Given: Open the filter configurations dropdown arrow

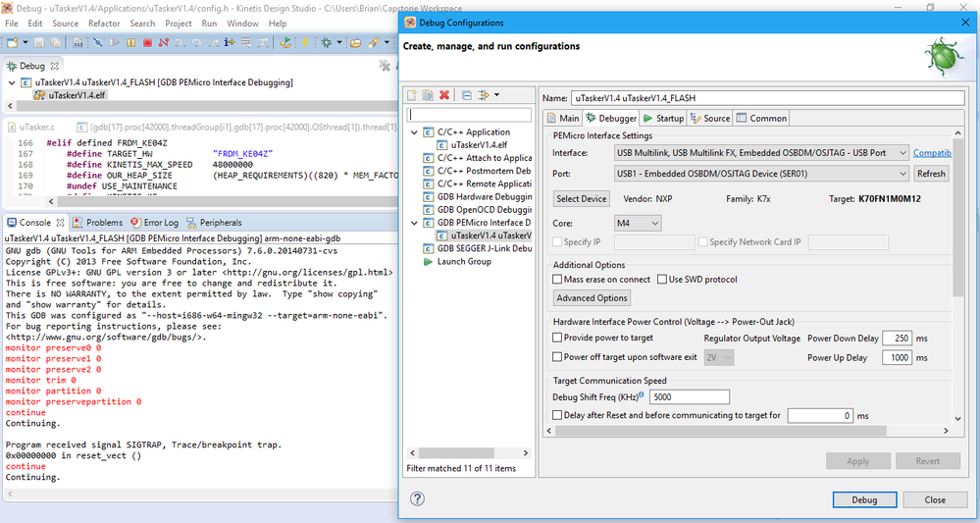Looking at the screenshot, I should coord(497,95).
